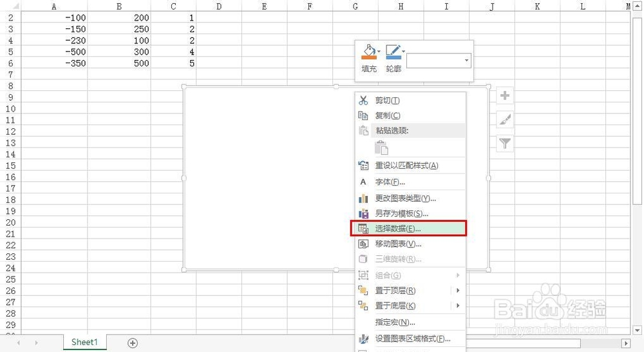This screenshot has width=644, height=352.
Task: Select column B header
Action: 119,6
